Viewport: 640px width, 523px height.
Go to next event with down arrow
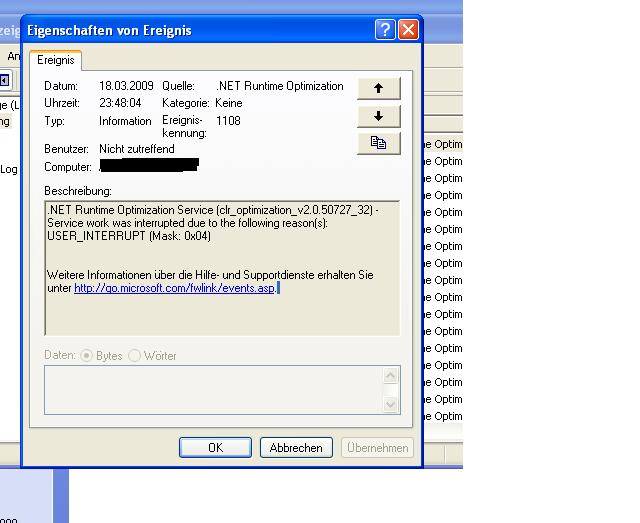tap(379, 116)
